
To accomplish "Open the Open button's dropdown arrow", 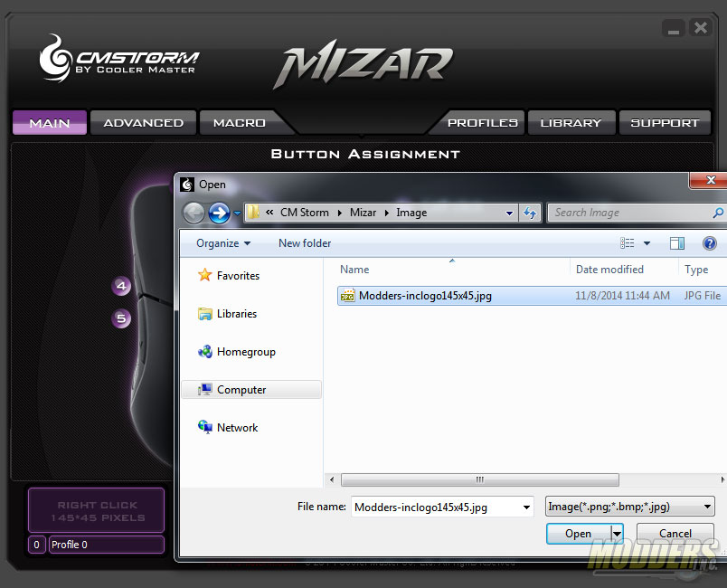I will pos(617,534).
